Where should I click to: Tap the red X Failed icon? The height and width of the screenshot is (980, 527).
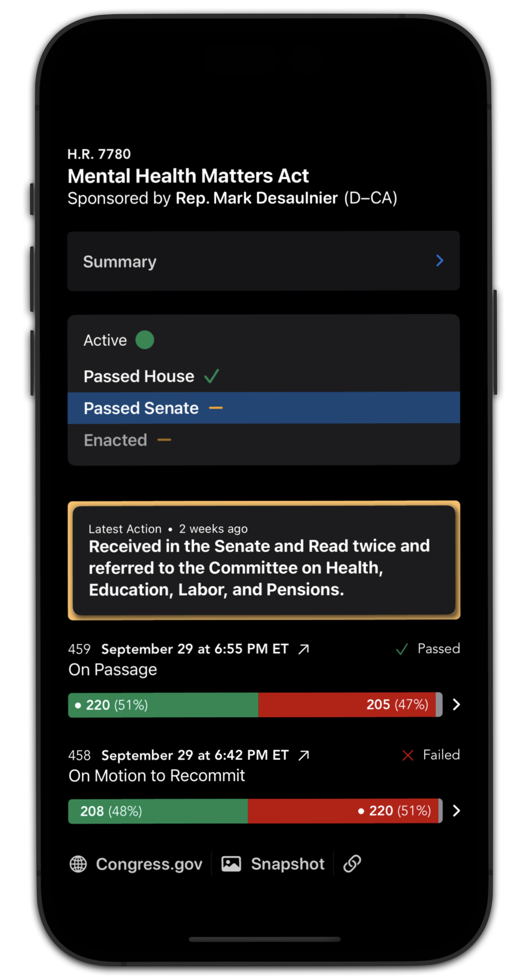click(x=408, y=755)
